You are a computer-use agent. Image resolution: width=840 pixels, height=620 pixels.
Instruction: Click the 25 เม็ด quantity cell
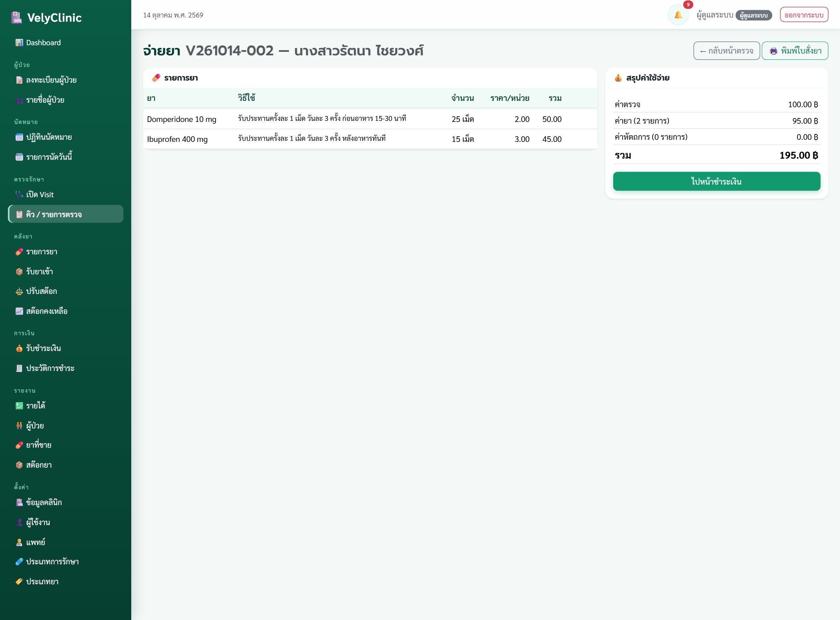click(462, 119)
